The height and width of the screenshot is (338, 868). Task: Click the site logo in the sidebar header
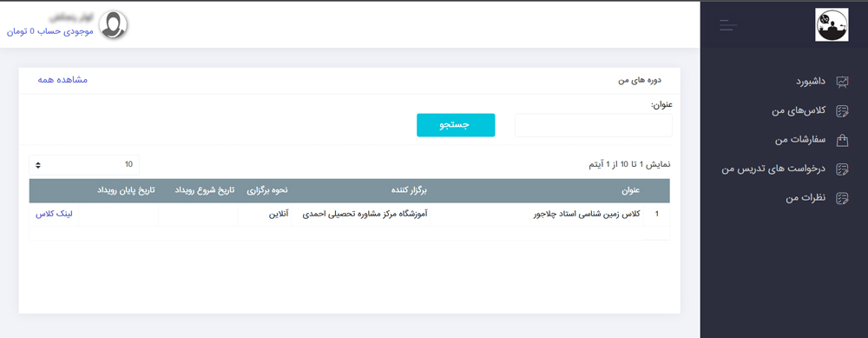(832, 24)
